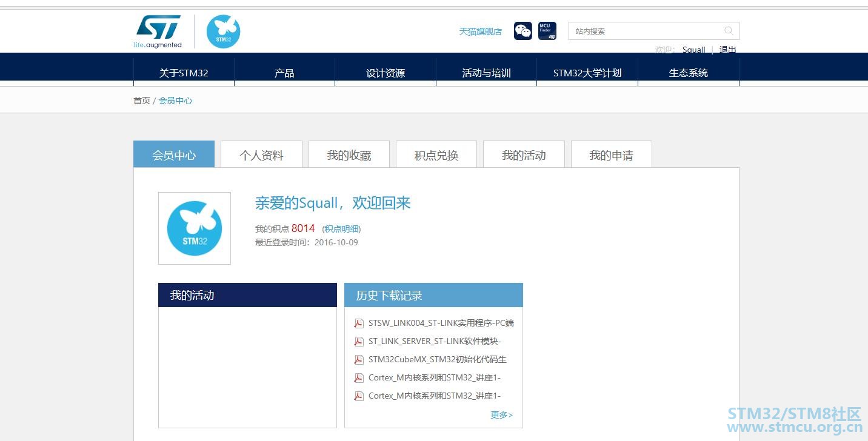Open STSW_LINK004_ST-LINK实用程序 download
868x441 pixels.
pyautogui.click(x=441, y=323)
